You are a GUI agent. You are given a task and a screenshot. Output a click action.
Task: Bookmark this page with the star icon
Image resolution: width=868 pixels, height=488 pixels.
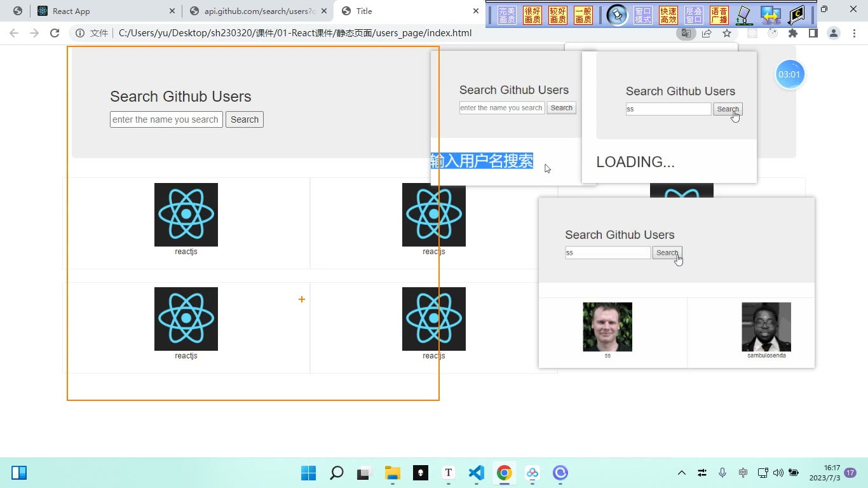(x=727, y=33)
